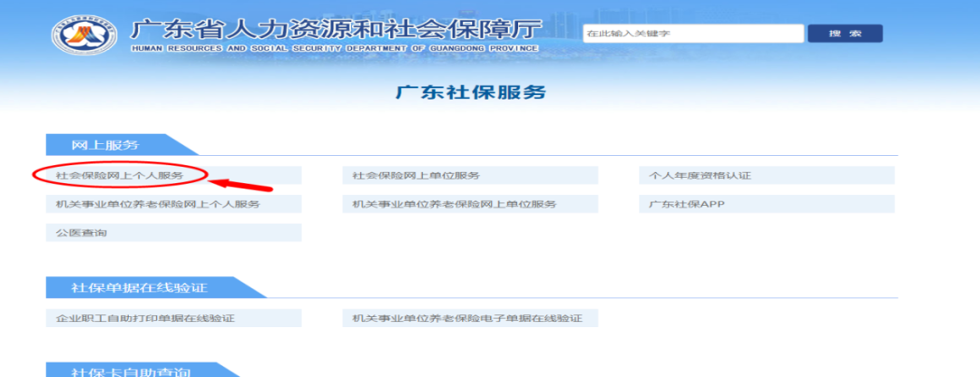This screenshot has height=377, width=980.
Task: Open 社会保险网上单位服务 link
Action: (416, 175)
